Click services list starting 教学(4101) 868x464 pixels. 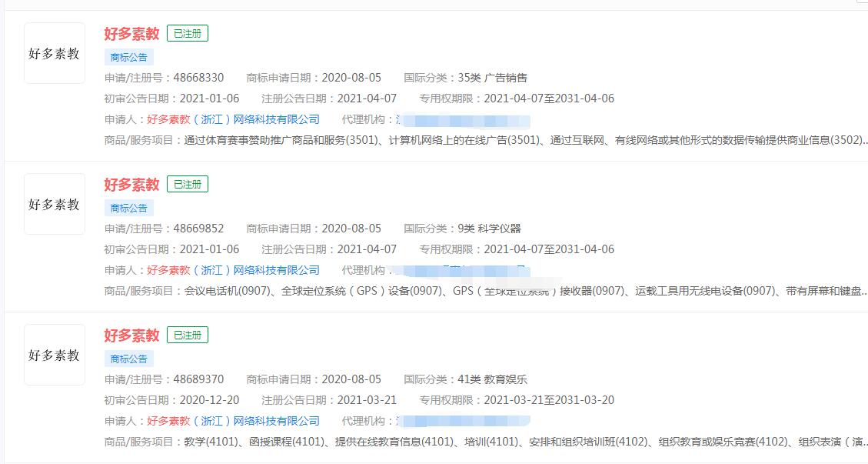pos(525,442)
